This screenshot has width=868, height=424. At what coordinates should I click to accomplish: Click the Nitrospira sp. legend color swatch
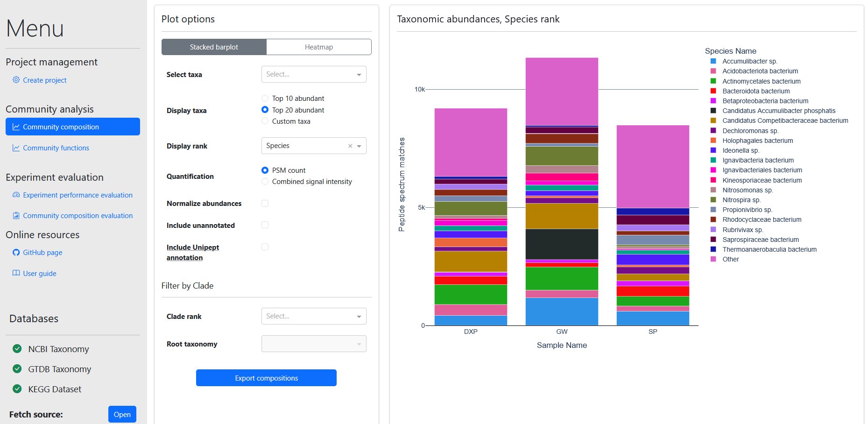[x=713, y=200]
